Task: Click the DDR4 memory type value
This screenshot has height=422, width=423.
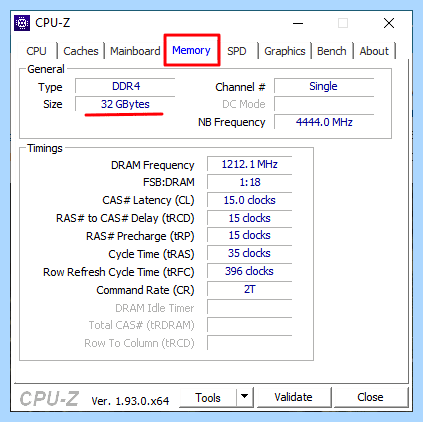Action: coord(125,86)
